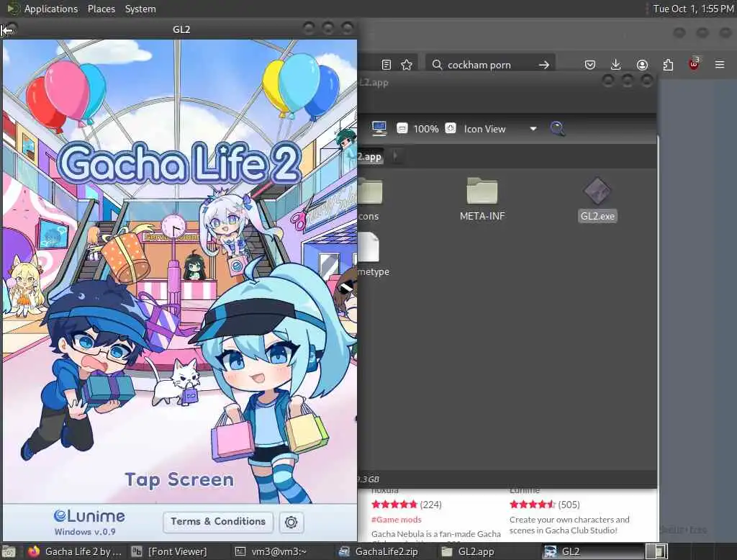Select the partly hidden icons folder
This screenshot has width=737, height=560.
coord(369,200)
